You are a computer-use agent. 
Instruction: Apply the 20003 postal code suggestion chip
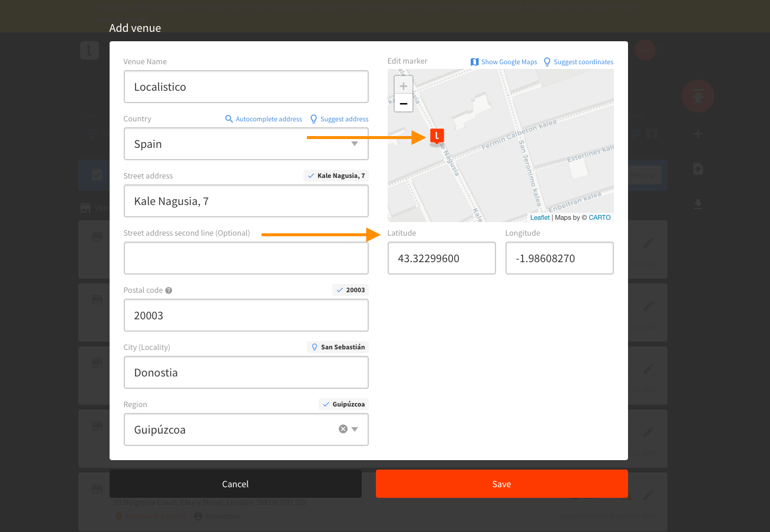350,290
